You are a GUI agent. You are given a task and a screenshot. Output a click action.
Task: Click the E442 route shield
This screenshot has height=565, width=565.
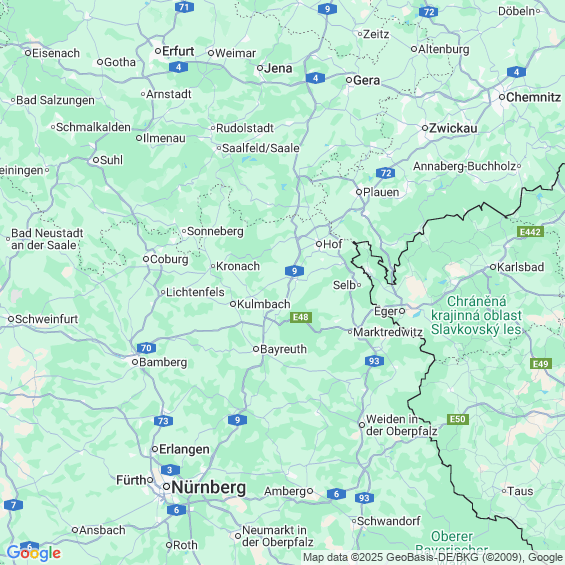click(530, 232)
